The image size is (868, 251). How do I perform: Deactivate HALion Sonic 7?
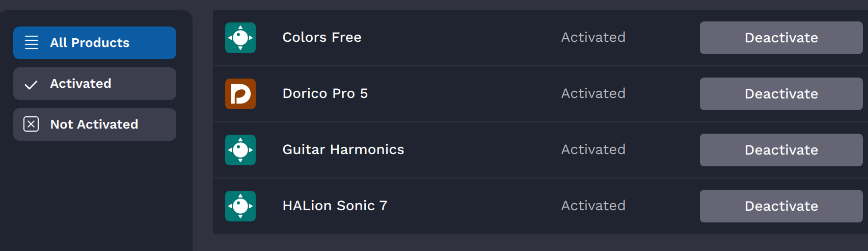(781, 206)
